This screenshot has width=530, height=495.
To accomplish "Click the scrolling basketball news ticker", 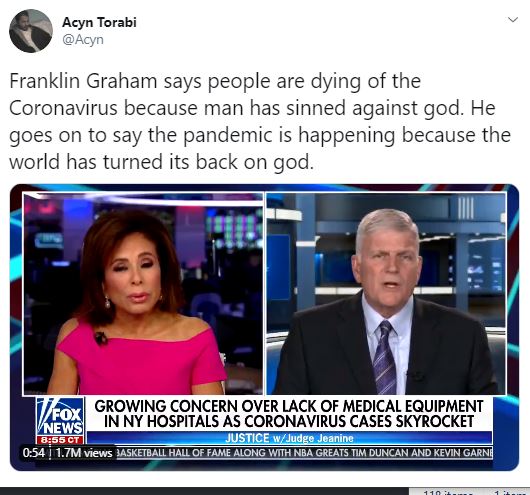I will pyautogui.click(x=304, y=452).
